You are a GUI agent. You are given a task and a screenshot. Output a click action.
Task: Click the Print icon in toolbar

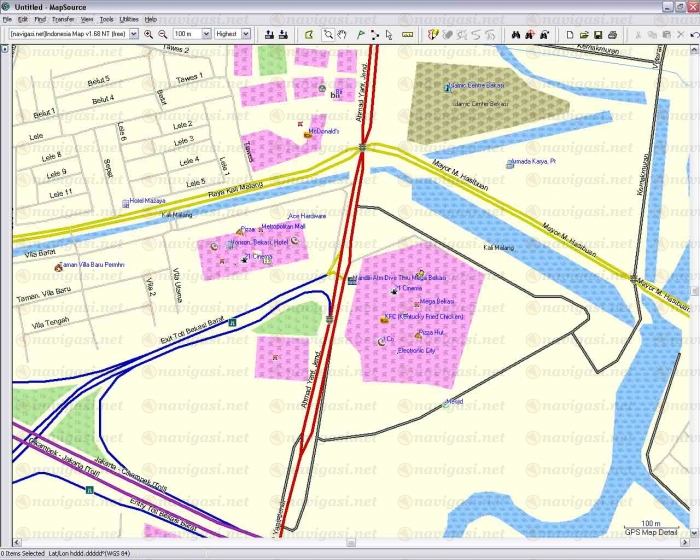tap(612, 34)
